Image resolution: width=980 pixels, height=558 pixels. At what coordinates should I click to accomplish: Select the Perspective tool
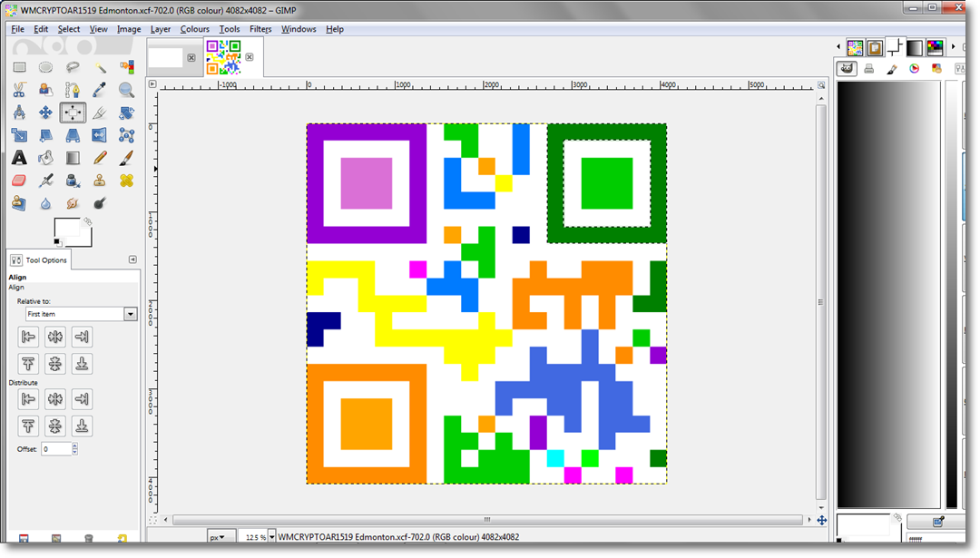pos(73,135)
